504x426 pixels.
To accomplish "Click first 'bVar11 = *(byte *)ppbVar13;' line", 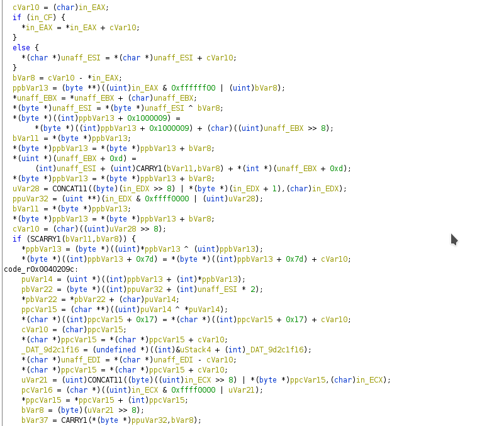I will pos(72,138).
